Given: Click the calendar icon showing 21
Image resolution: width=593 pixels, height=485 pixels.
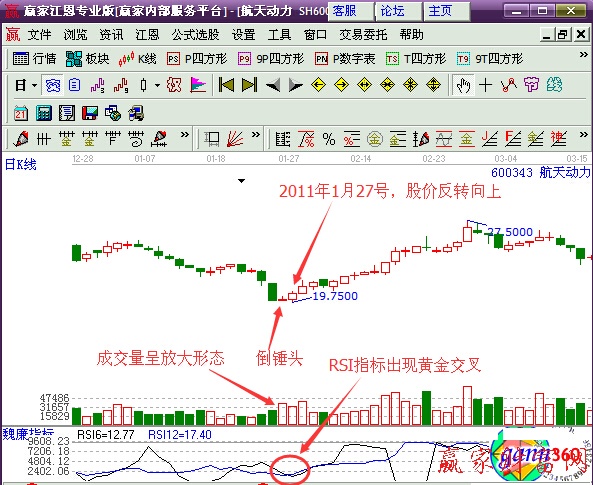Looking at the screenshot, I should click(x=20, y=113).
